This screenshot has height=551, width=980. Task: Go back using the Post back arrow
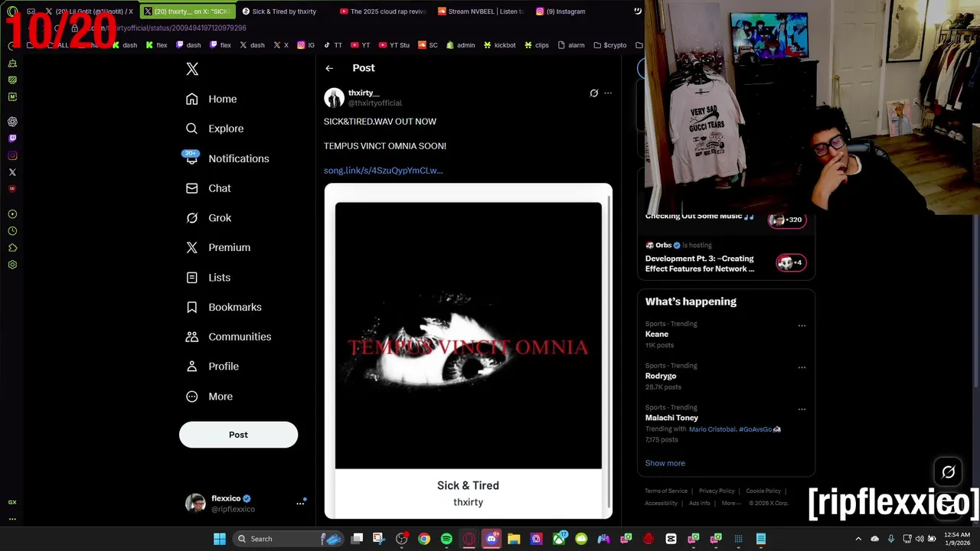(x=329, y=68)
